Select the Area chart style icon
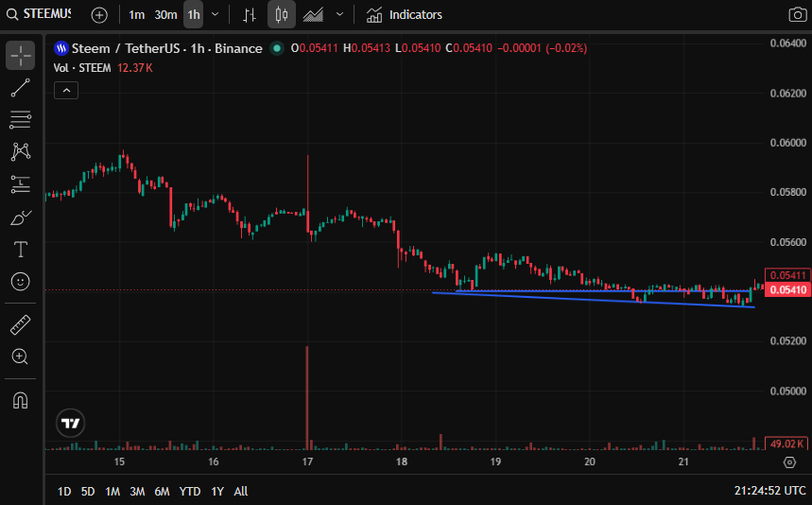812x505 pixels. tap(313, 15)
